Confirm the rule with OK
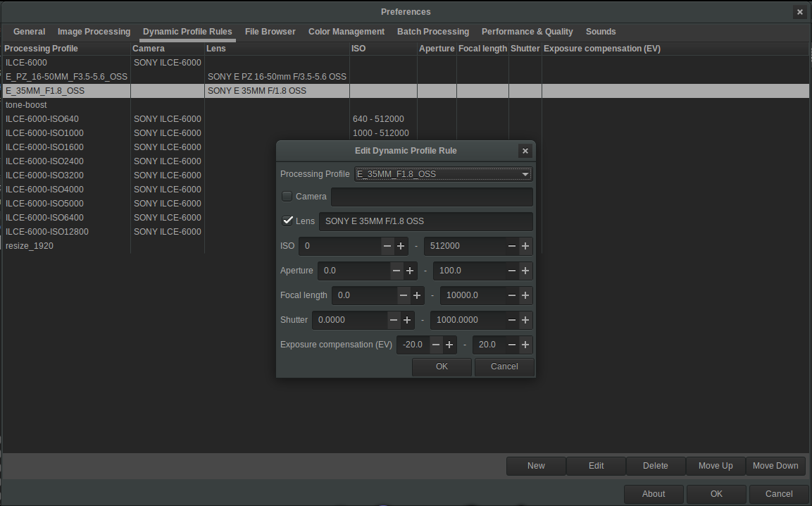 click(x=442, y=366)
